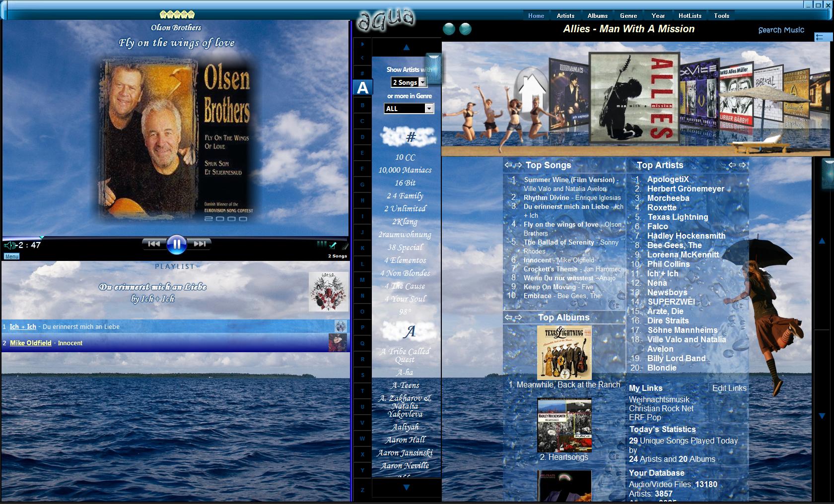The width and height of the screenshot is (834, 504).
Task: Open the Genre tab
Action: click(628, 16)
